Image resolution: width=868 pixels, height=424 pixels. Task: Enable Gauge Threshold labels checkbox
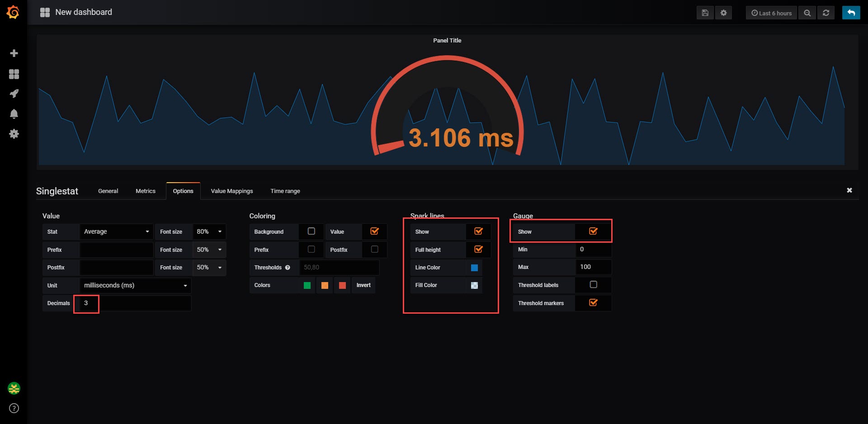[x=594, y=285]
